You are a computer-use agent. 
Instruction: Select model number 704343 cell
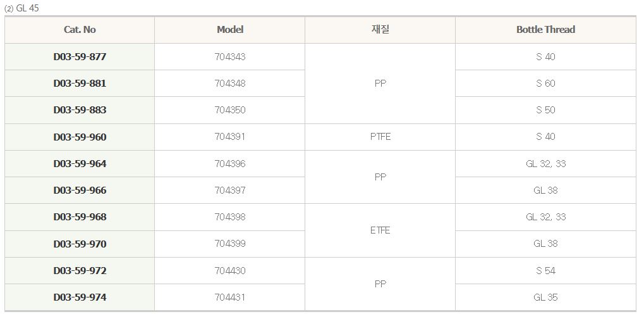[x=230, y=57]
